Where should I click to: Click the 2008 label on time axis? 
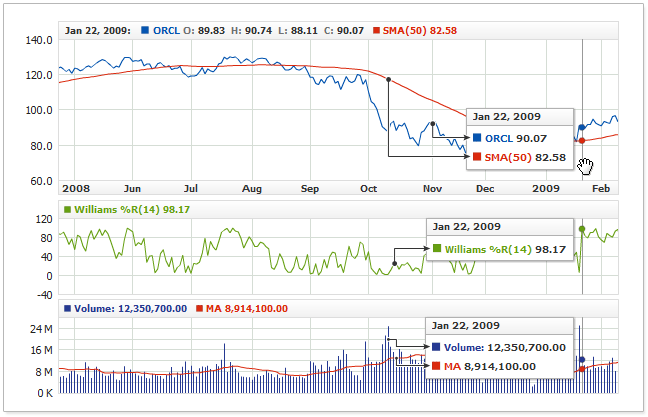point(76,188)
